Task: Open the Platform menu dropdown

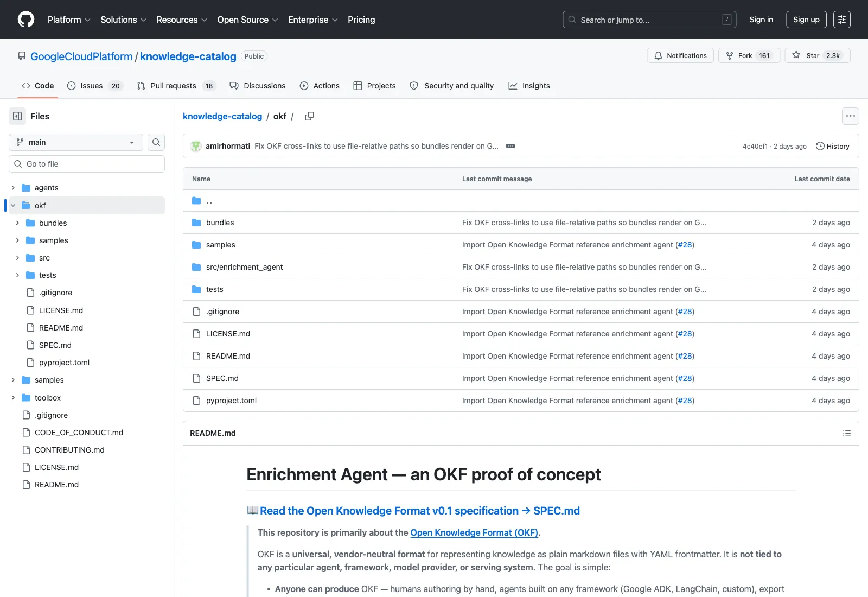Action: click(x=69, y=20)
